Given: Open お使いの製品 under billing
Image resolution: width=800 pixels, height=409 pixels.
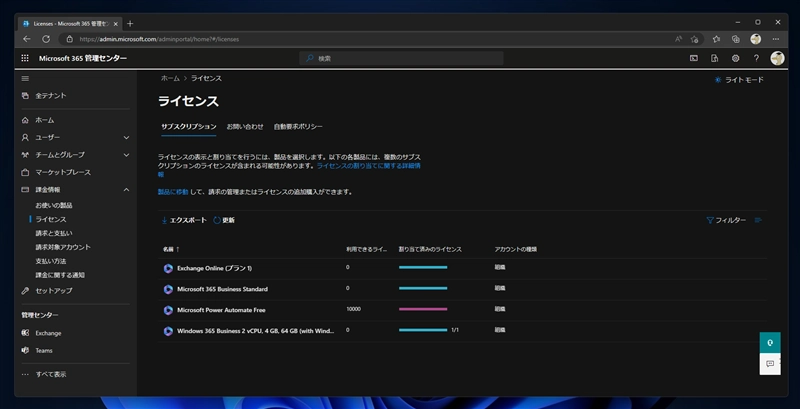Looking at the screenshot, I should tap(54, 206).
